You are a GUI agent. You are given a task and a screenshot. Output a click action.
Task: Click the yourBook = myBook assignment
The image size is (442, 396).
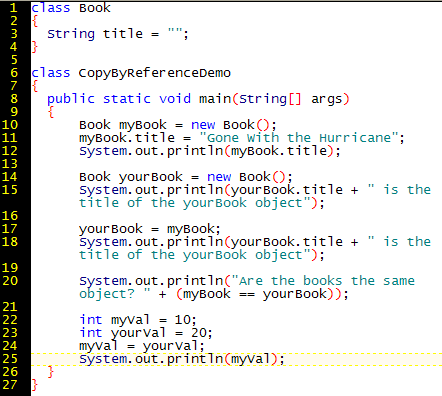tap(150, 229)
